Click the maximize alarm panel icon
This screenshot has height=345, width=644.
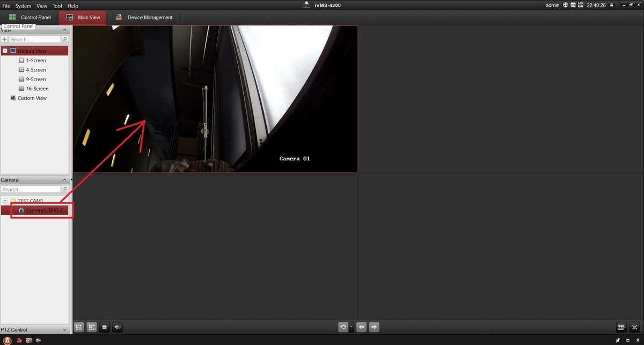tap(628, 340)
